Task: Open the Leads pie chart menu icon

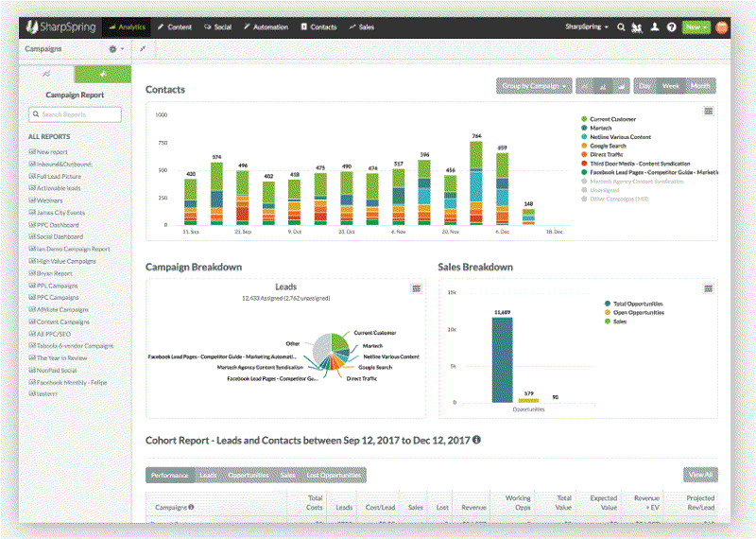Action: click(416, 288)
